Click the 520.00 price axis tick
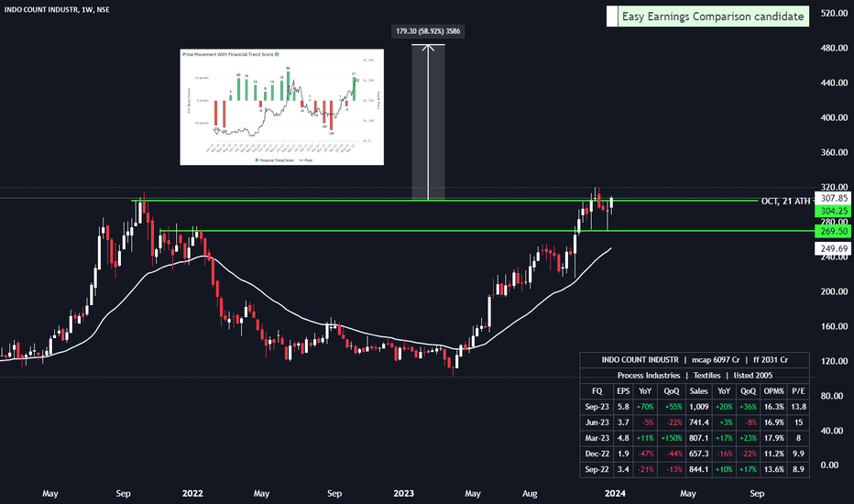 [x=834, y=13]
